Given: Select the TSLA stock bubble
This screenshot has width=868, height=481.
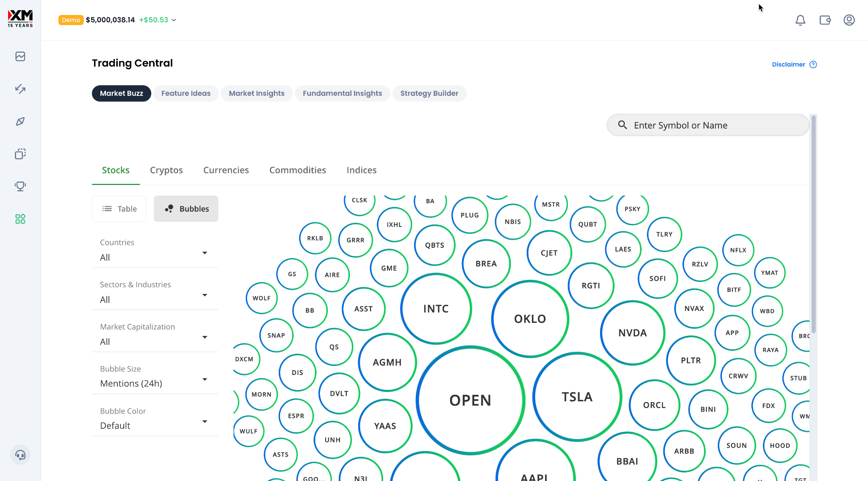Looking at the screenshot, I should (577, 397).
